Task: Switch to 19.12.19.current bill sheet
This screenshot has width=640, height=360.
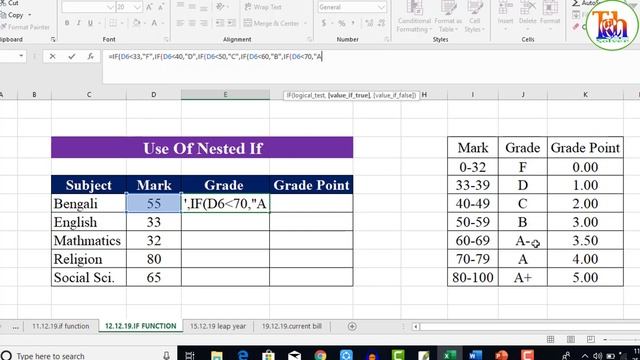Action: pyautogui.click(x=292, y=326)
